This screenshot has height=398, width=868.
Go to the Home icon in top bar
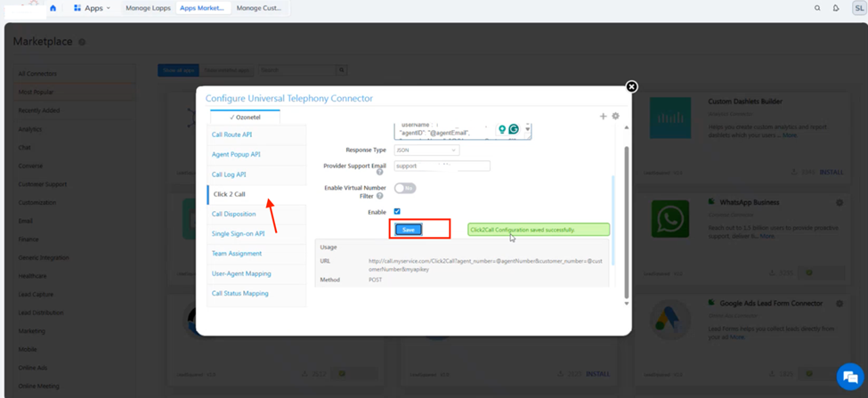point(53,8)
